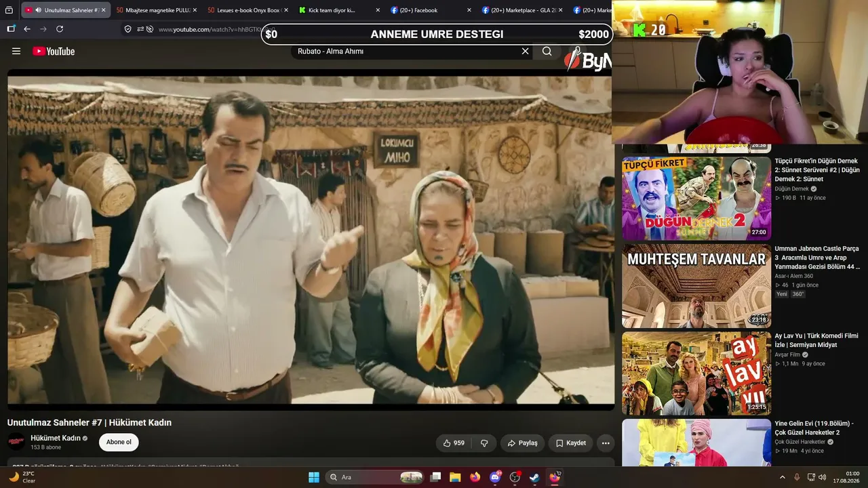Close the Kick team diyor ki tab

click(377, 10)
